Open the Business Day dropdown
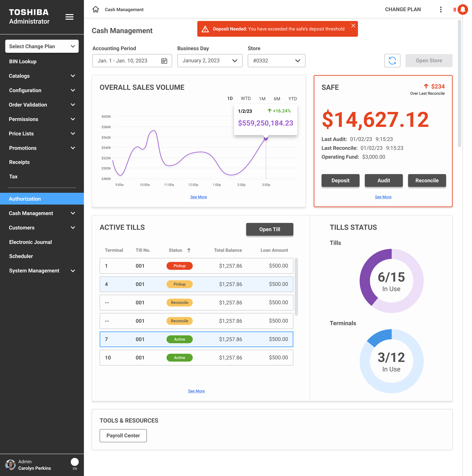The width and height of the screenshot is (472, 476). coord(210,61)
